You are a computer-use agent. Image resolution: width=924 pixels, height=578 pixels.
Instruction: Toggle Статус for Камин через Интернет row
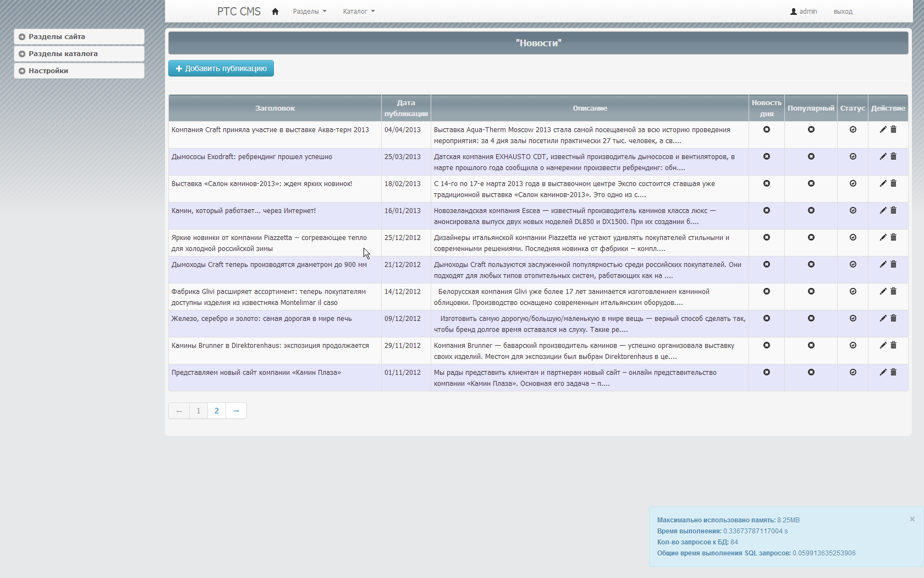(x=853, y=210)
